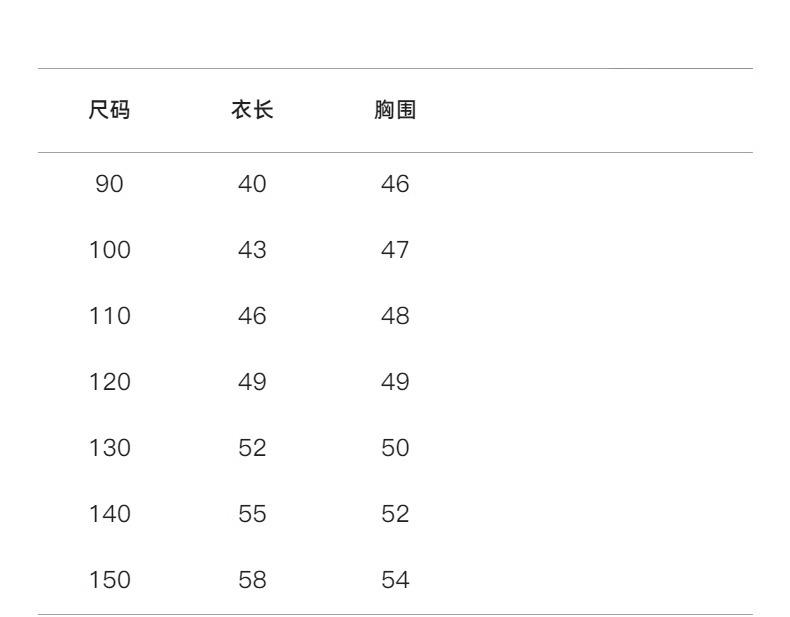Viewport: 790px width, 617px height.
Task: Click the 衣长 value 40 for size 90
Action: click(x=252, y=185)
